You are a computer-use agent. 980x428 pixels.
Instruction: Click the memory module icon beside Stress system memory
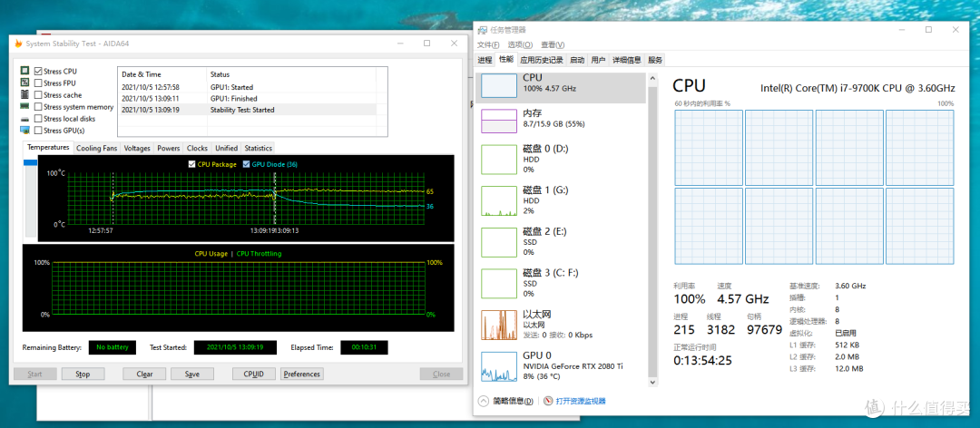25,107
